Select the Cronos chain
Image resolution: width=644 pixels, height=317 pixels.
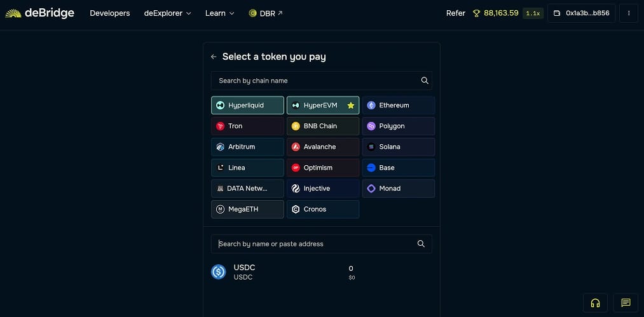coord(323,209)
